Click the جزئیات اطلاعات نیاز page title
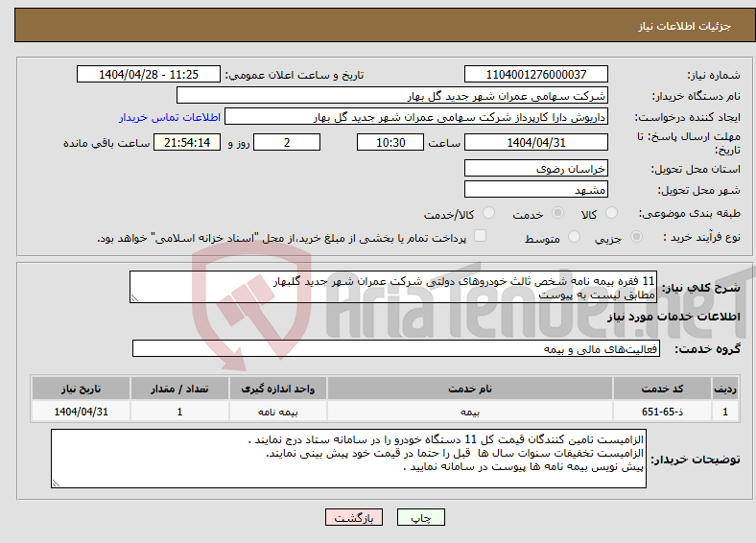 pyautogui.click(x=685, y=26)
